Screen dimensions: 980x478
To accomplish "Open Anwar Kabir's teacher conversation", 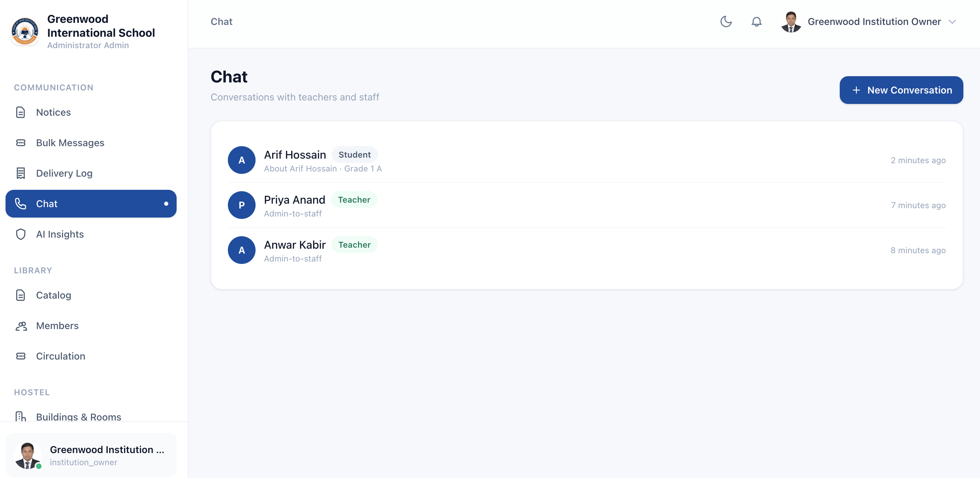I will pyautogui.click(x=587, y=250).
